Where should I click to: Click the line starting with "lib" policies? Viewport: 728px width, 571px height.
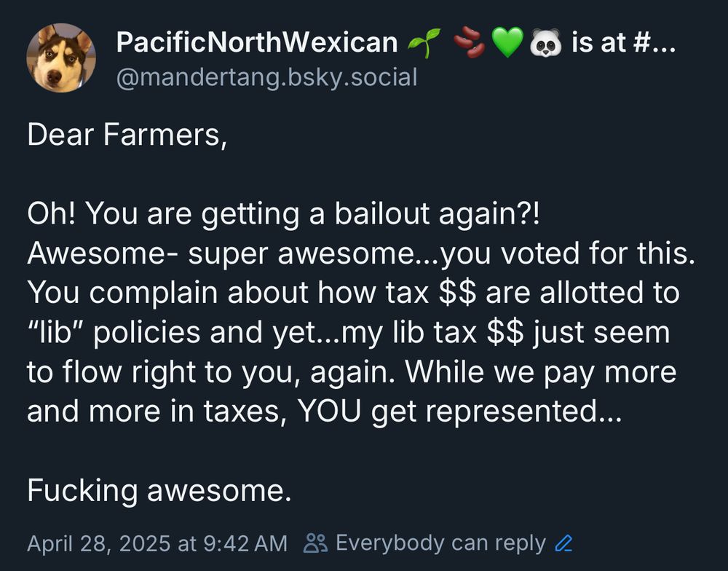click(349, 333)
